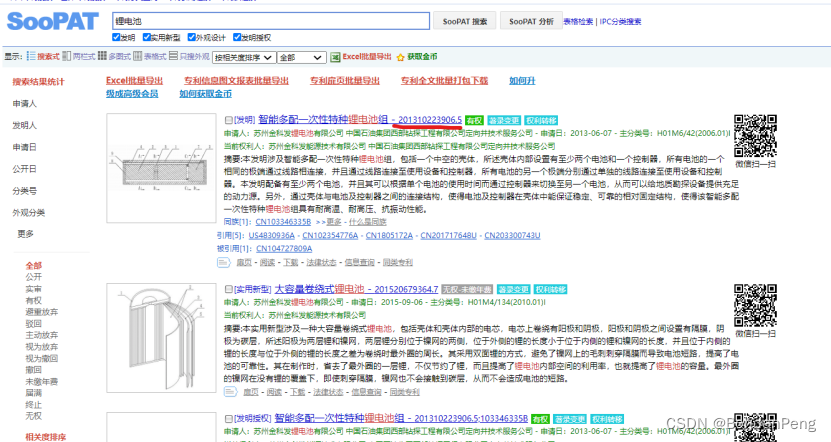Check the box for first 发明 result
This screenshot has width=831, height=442.
228,120
